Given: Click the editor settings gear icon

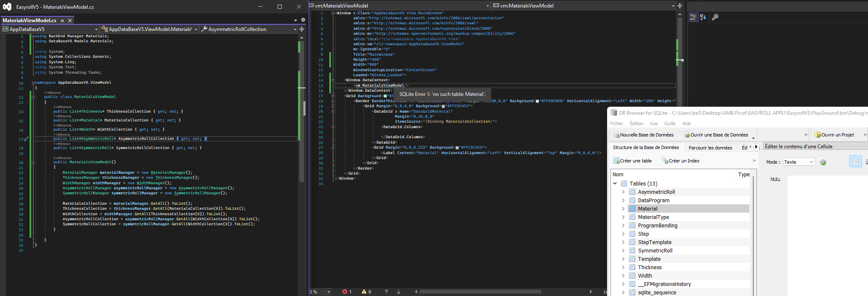Looking at the screenshot, I should pyautogui.click(x=303, y=20).
